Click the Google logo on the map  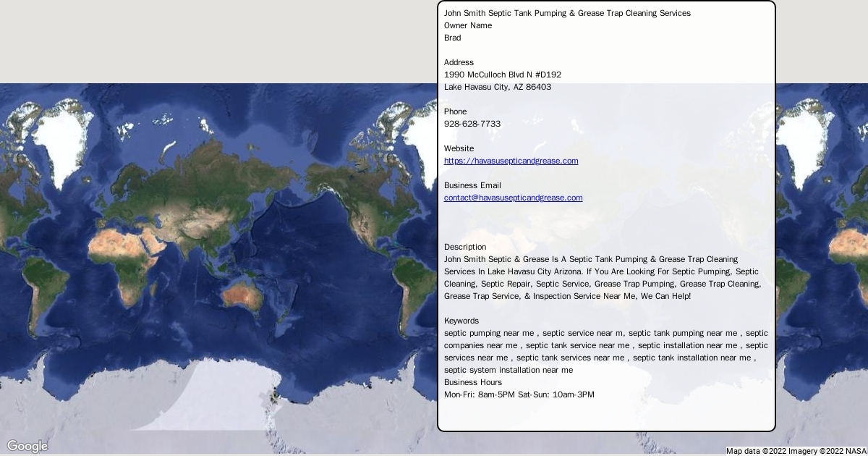pos(27,446)
